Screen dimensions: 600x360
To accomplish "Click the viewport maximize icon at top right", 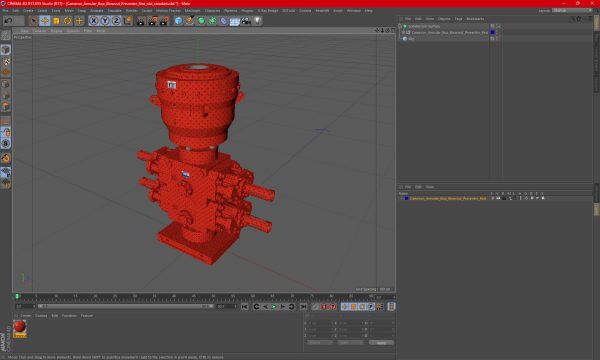I will 393,30.
